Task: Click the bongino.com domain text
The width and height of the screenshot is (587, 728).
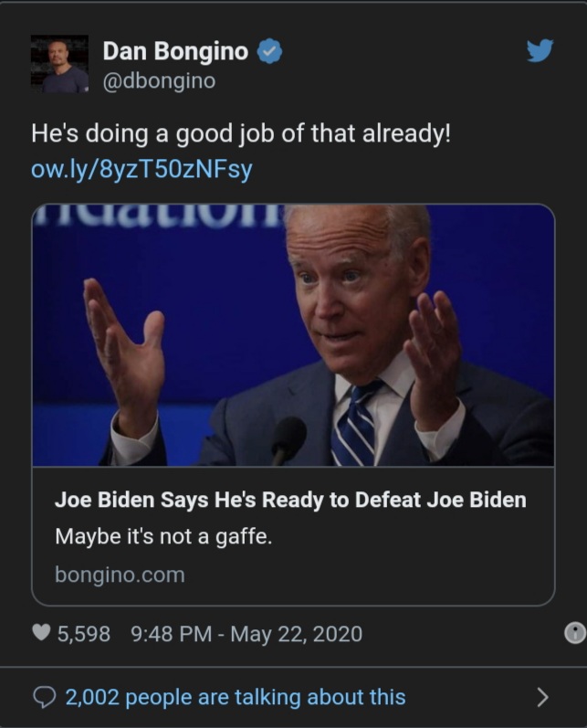Action: 120,575
